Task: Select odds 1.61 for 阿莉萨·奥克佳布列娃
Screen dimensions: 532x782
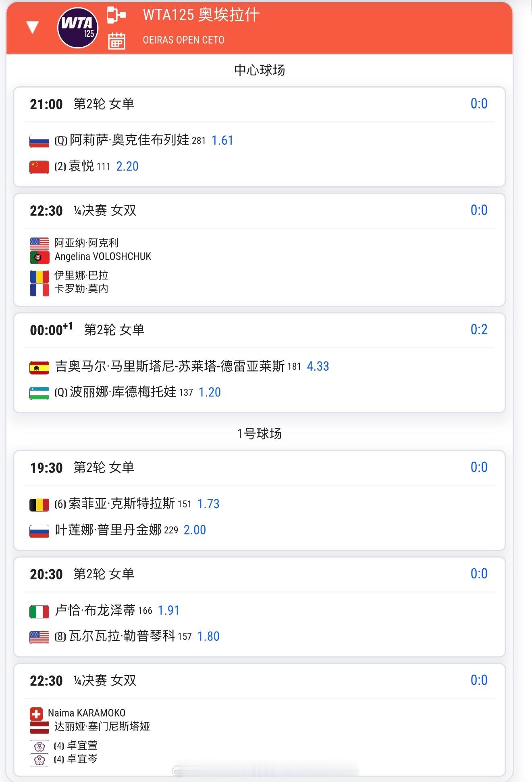Action: pos(222,140)
